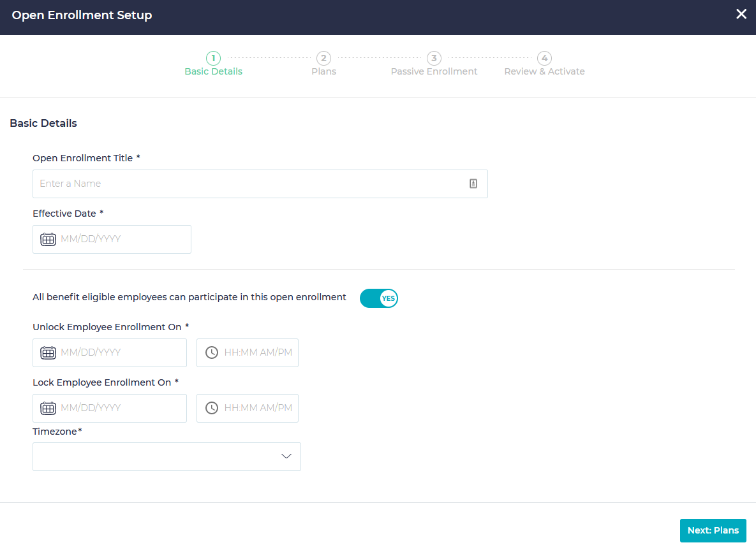The image size is (756, 552).
Task: Click the step 2 circle icon
Action: tap(323, 58)
